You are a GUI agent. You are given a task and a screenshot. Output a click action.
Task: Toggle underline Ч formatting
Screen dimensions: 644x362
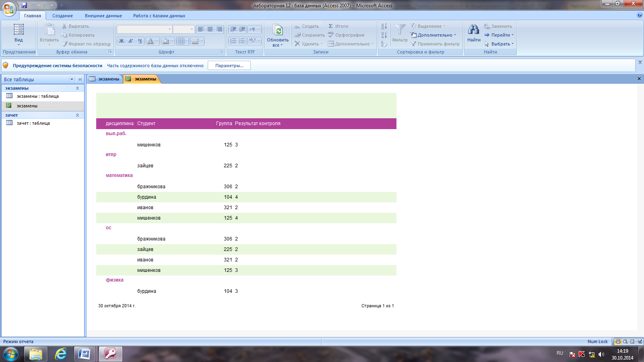(140, 41)
